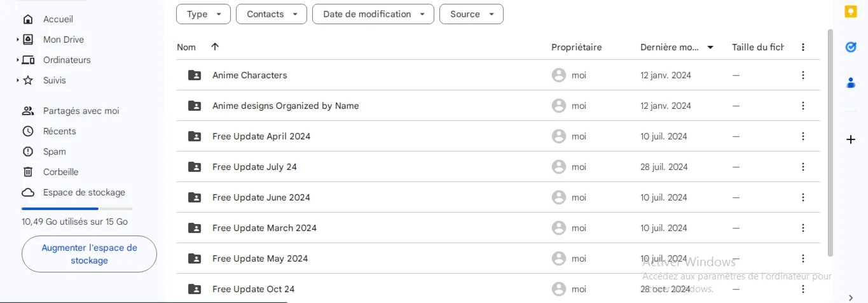Open Contacts side panel icon
This screenshot has height=303, width=868.
click(x=851, y=83)
